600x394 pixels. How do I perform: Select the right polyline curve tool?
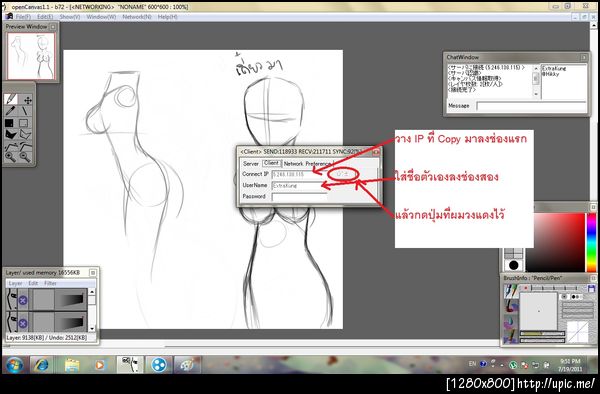[26, 146]
